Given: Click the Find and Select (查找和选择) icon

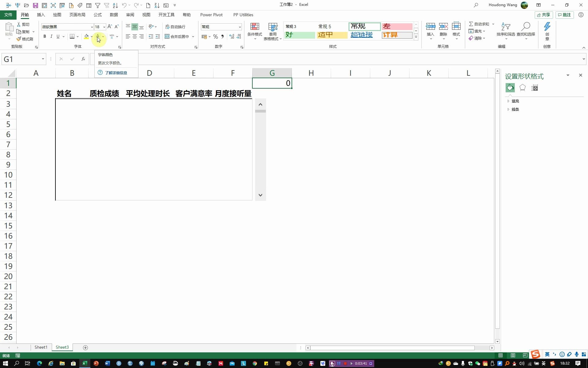Looking at the screenshot, I should pyautogui.click(x=526, y=27).
